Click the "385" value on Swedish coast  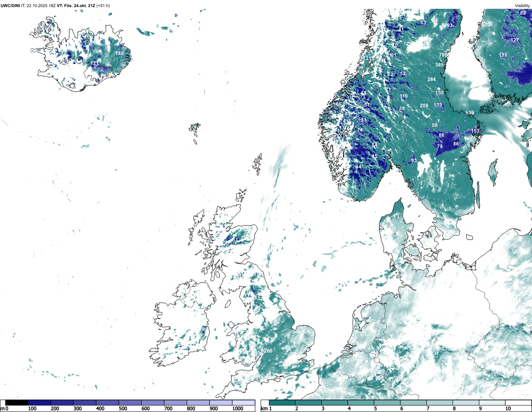click(439, 65)
